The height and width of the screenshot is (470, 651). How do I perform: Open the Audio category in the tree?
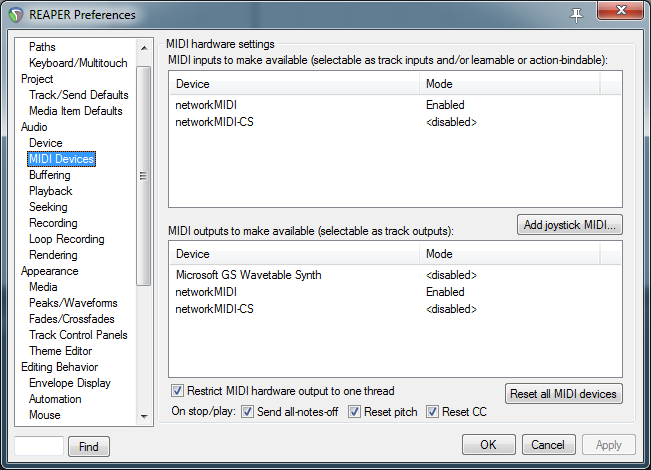pos(34,127)
